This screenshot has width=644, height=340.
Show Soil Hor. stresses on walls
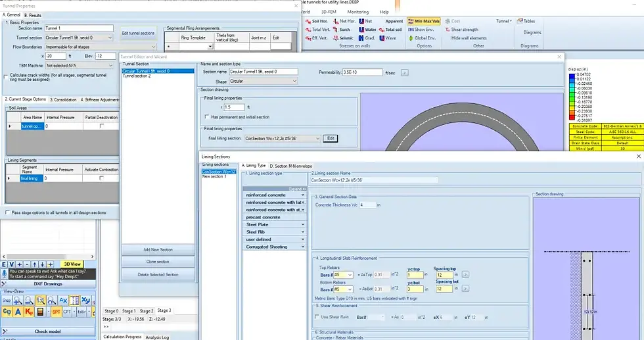316,21
